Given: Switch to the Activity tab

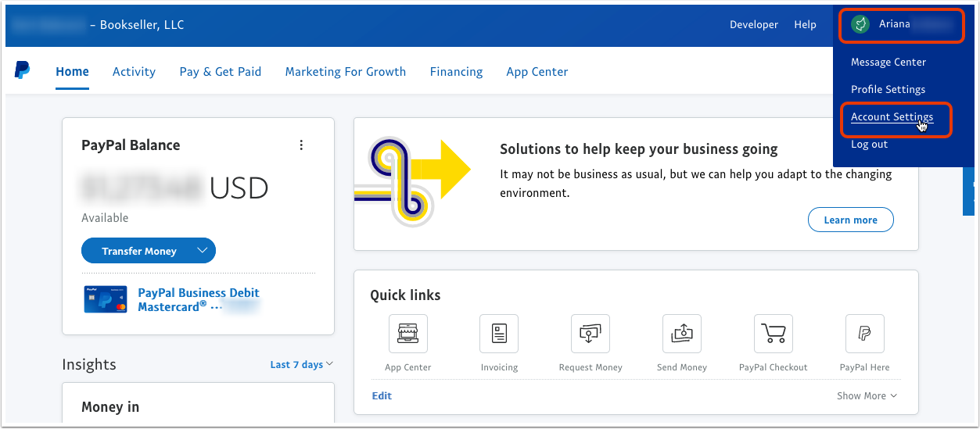Looking at the screenshot, I should point(134,72).
